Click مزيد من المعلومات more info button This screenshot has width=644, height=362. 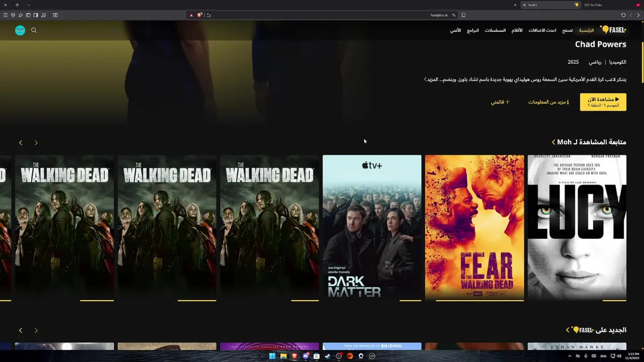548,102
